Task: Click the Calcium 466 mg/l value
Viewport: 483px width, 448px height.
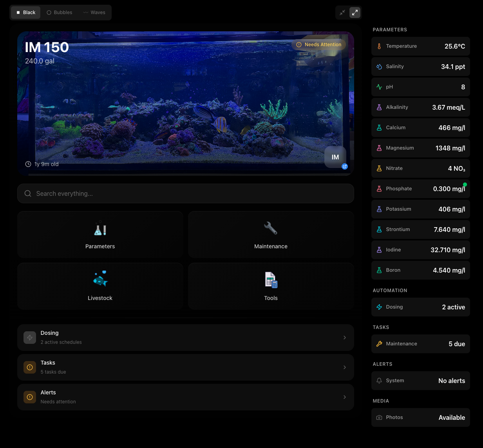Action: point(452,128)
